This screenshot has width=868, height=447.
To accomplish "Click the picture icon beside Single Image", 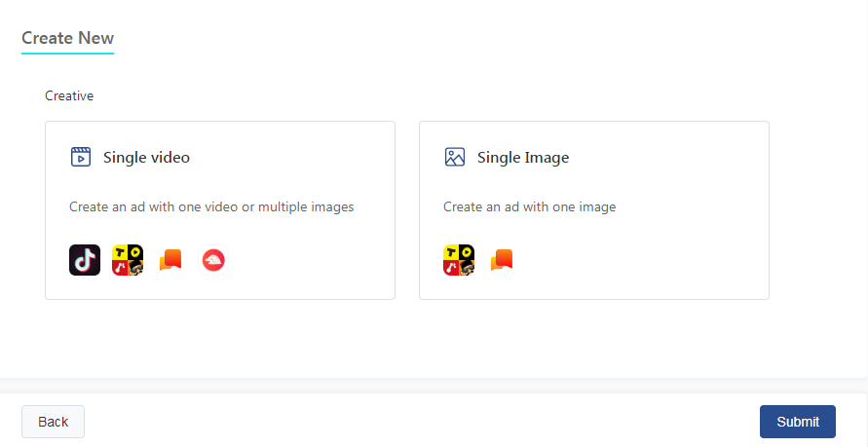I will pyautogui.click(x=455, y=157).
